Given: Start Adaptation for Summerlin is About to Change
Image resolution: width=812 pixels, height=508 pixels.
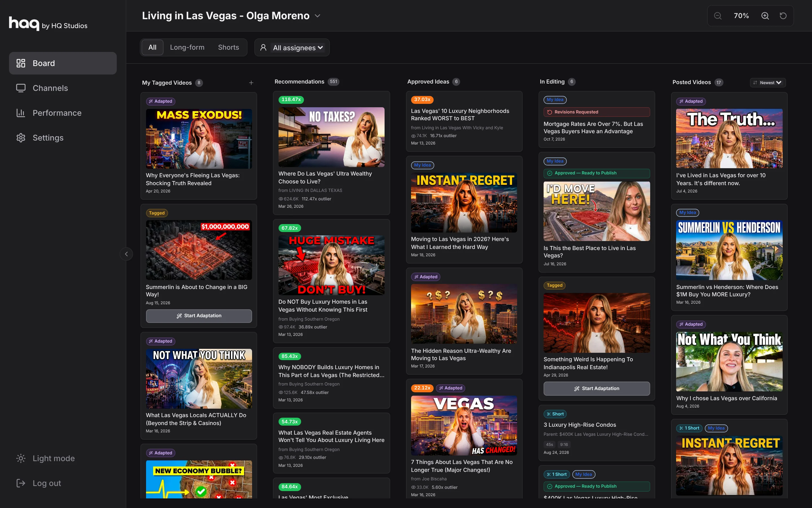Looking at the screenshot, I should [199, 316].
